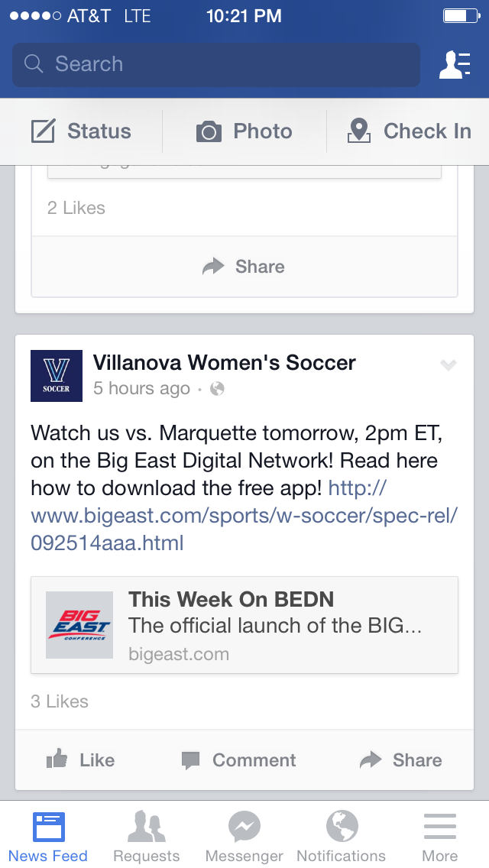The image size is (489, 868).
Task: Tap the public globe privacy icon
Action: pyautogui.click(x=217, y=389)
